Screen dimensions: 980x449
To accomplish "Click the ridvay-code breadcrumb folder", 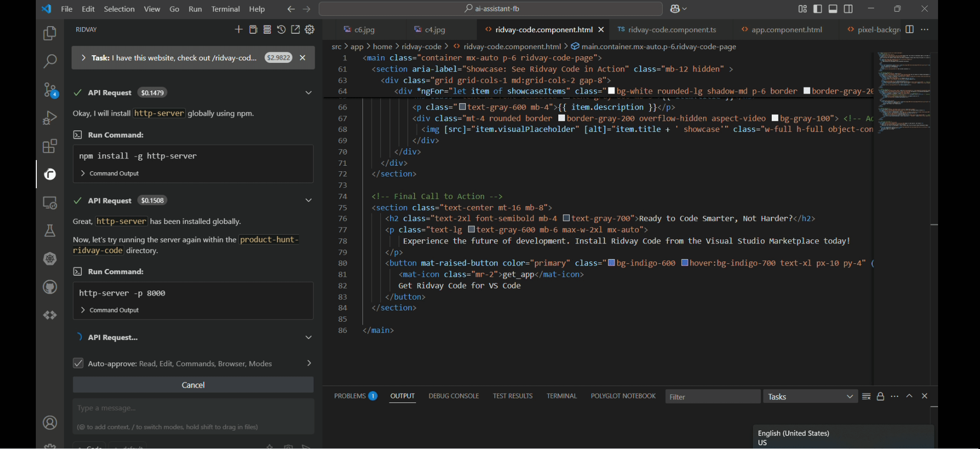I will (x=421, y=47).
